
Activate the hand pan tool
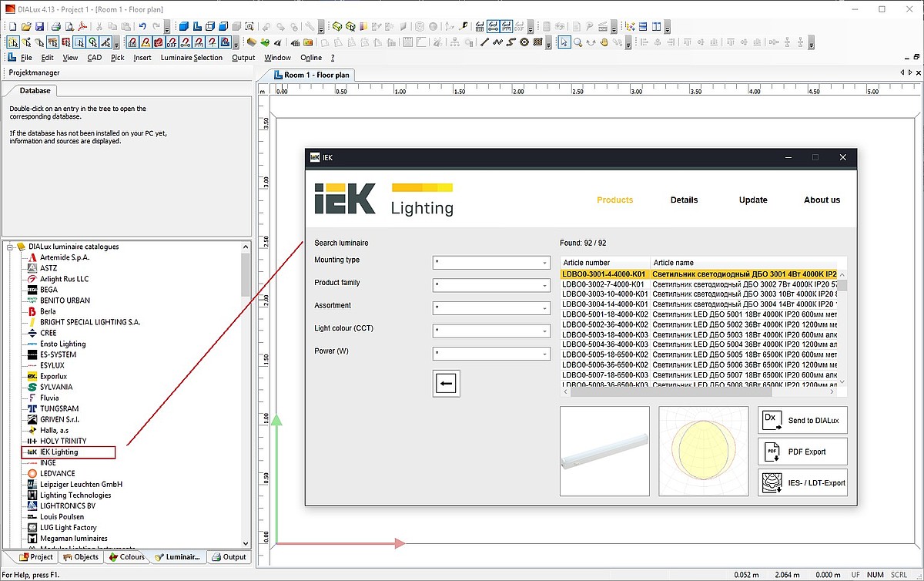coord(604,42)
